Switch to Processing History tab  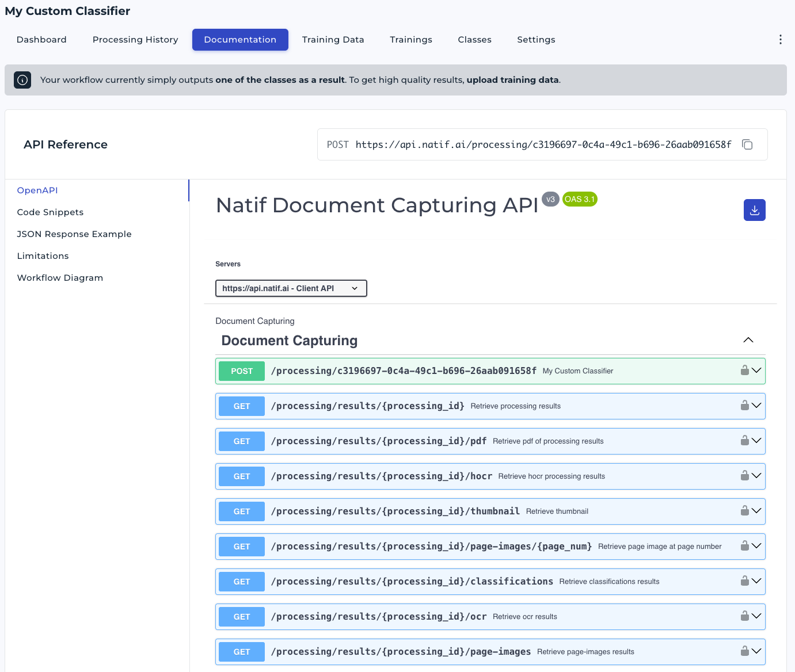click(135, 40)
